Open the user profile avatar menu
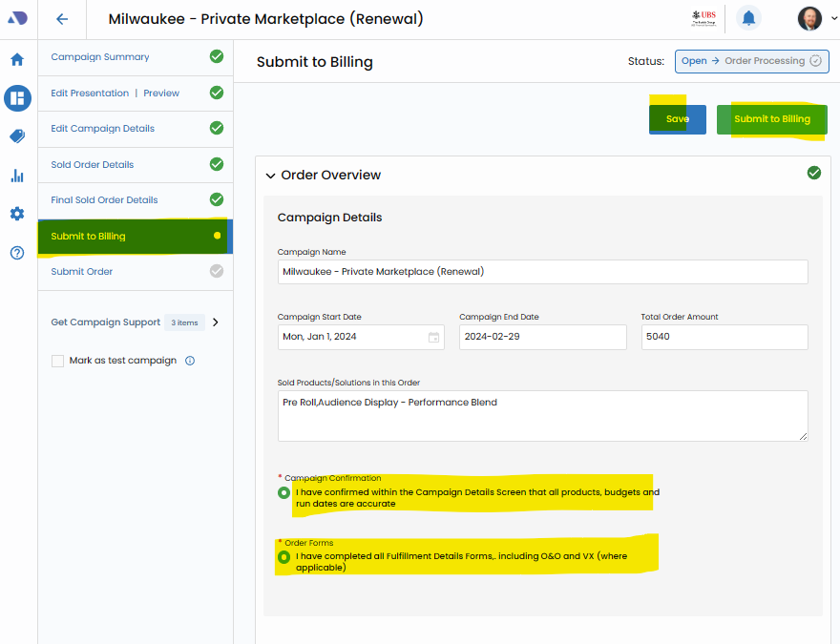Image resolution: width=840 pixels, height=644 pixels. (x=809, y=18)
